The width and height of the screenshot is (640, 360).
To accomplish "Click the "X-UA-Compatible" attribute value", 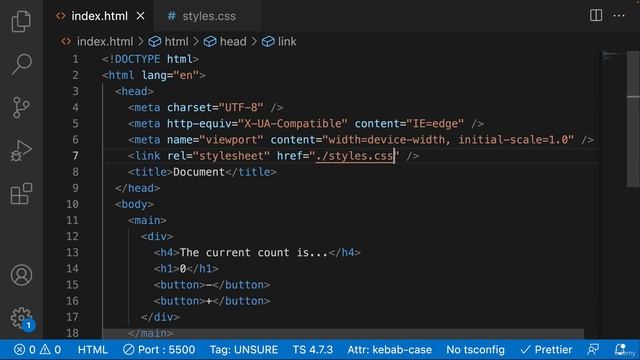I will [293, 124].
